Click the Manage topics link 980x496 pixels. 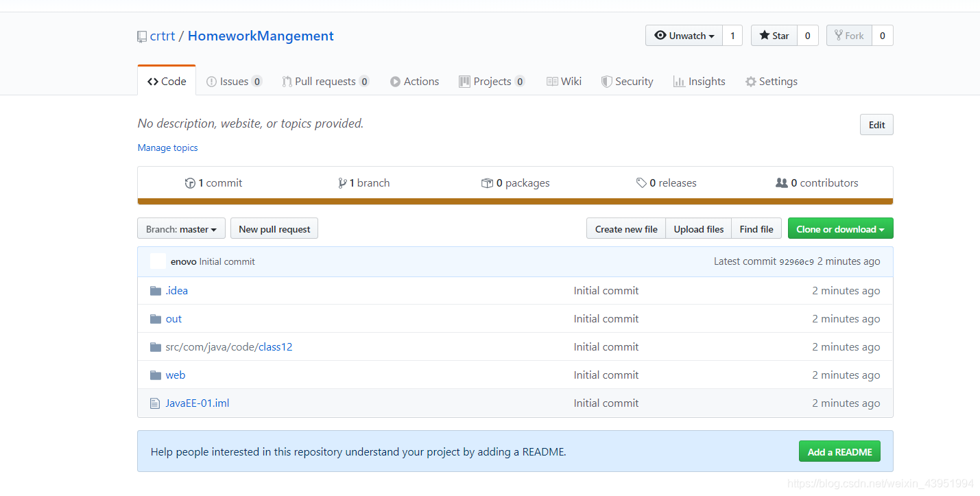[167, 147]
